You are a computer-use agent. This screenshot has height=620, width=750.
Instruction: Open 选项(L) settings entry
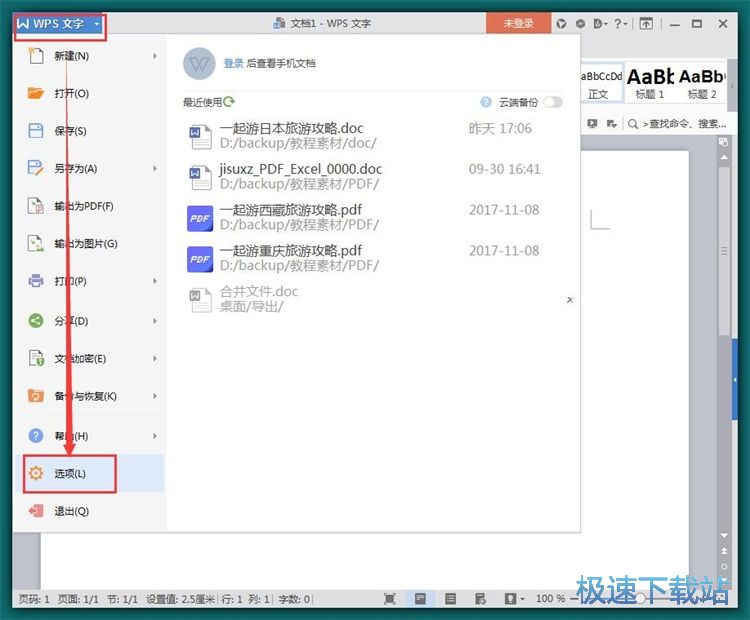coord(91,474)
